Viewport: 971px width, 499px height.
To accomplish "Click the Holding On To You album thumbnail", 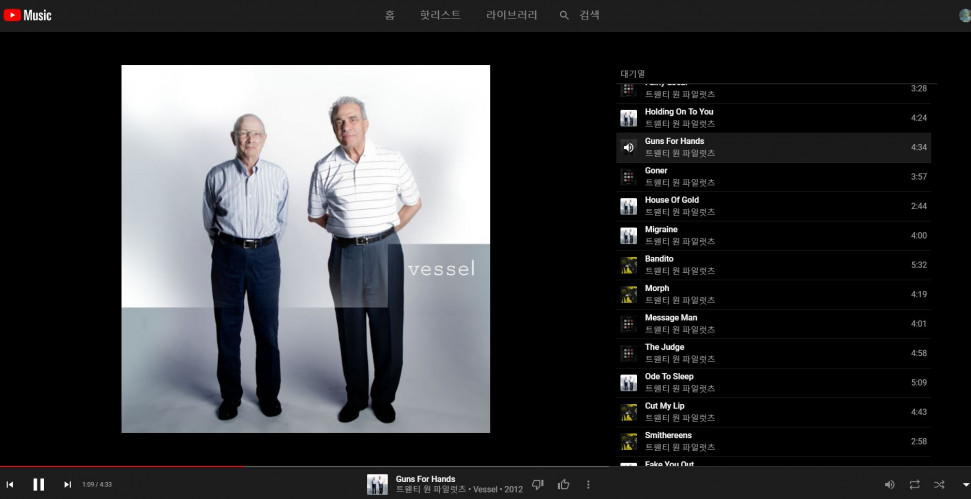I will tap(629, 118).
